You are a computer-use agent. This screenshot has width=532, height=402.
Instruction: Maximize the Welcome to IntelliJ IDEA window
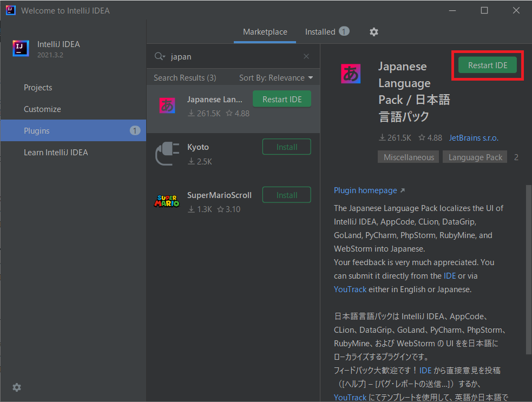pos(484,10)
